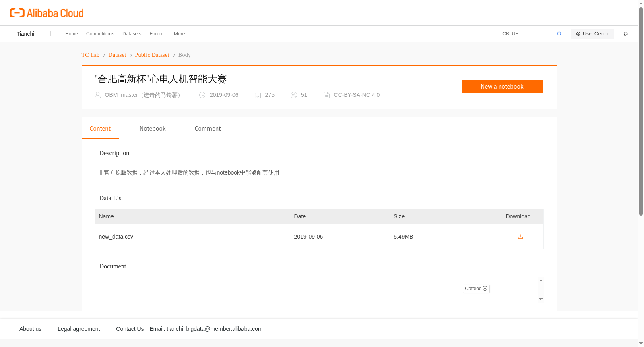The image size is (644, 347).
Task: Click the Alibaba Cloud logo
Action: pyautogui.click(x=47, y=13)
